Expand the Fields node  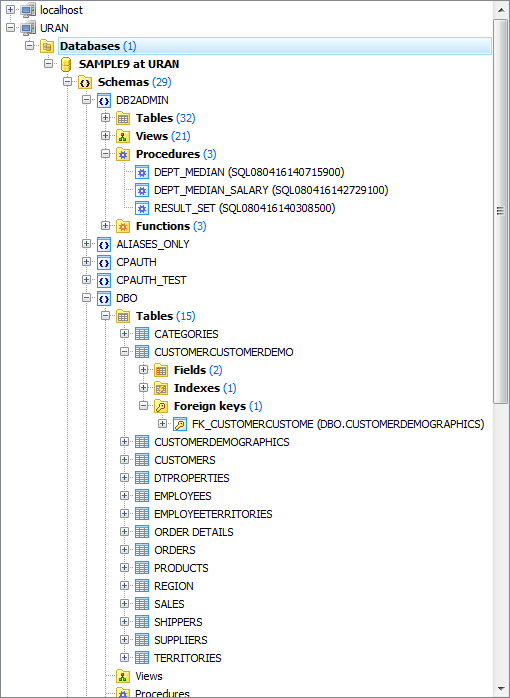pyautogui.click(x=143, y=369)
